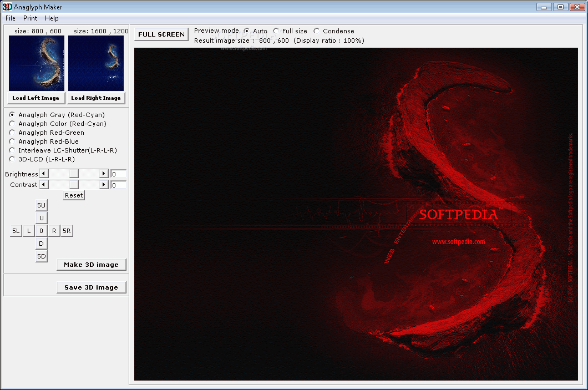Screen dimensions: 588x390
Task: Open the Print menu
Action: click(30, 18)
